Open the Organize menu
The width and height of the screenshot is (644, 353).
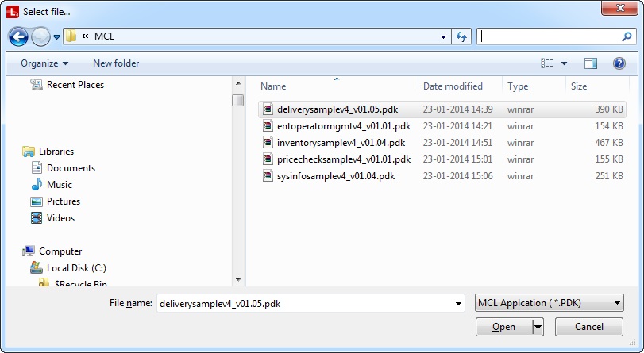coord(44,63)
